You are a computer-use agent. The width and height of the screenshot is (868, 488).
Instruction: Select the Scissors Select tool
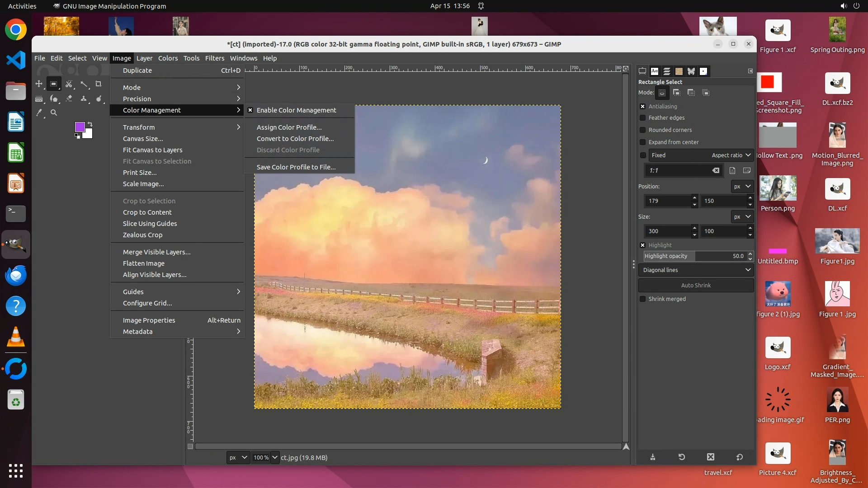tap(69, 84)
